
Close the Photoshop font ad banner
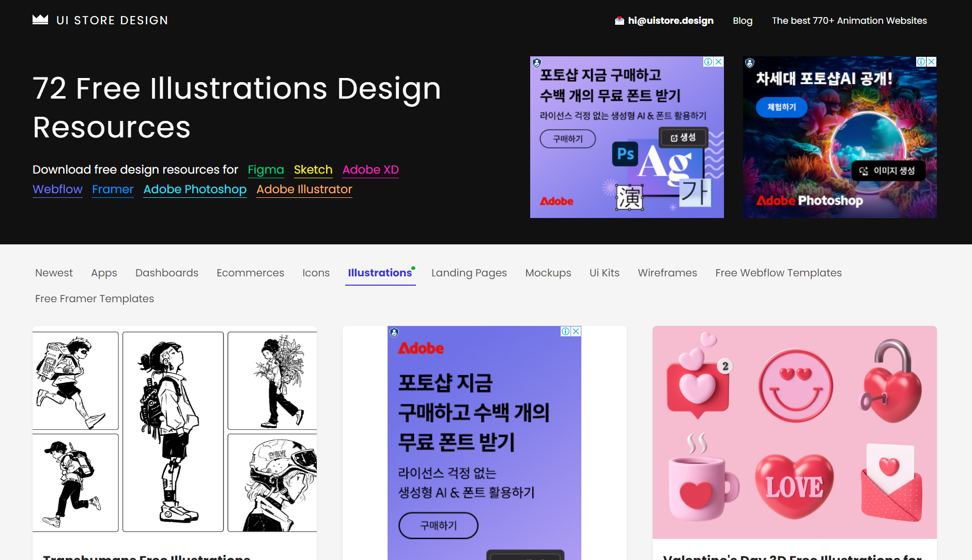click(718, 61)
